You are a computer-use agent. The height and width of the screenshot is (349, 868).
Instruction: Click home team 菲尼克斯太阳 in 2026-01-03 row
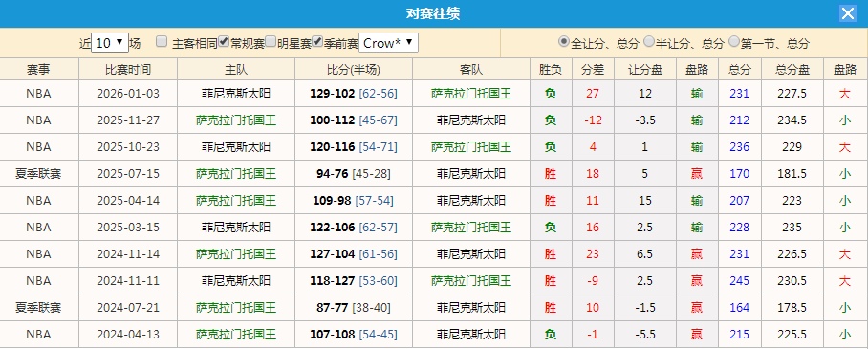tap(236, 94)
